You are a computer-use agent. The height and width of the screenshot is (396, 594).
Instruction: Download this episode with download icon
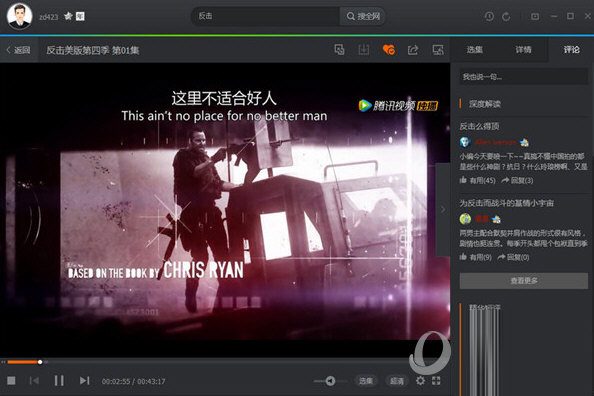pos(364,50)
